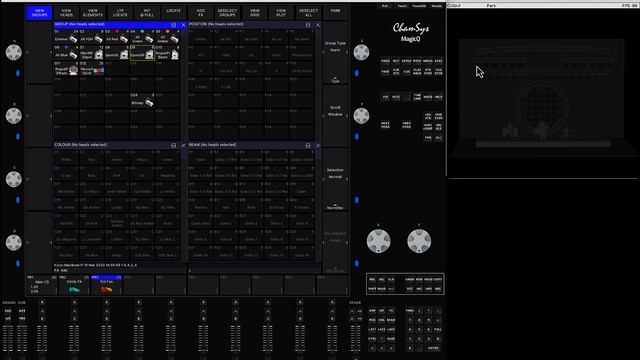The height and width of the screenshot is (360, 640).
Task: Close the COLOUR window
Action: click(183, 145)
